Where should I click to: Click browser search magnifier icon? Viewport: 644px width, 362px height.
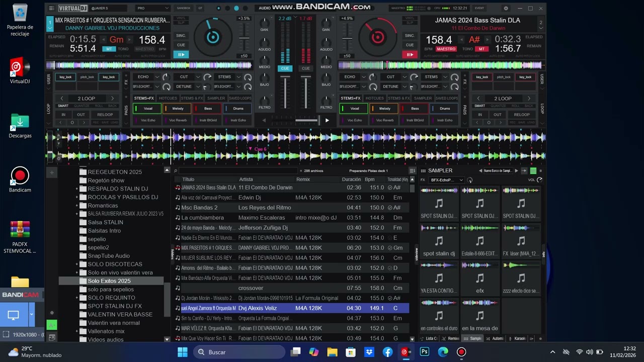click(x=176, y=171)
